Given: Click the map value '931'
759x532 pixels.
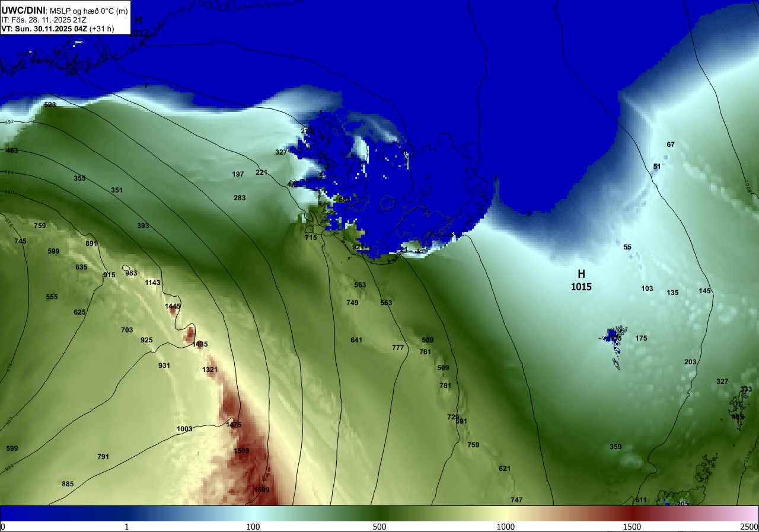Looking at the screenshot, I should click(x=164, y=366).
